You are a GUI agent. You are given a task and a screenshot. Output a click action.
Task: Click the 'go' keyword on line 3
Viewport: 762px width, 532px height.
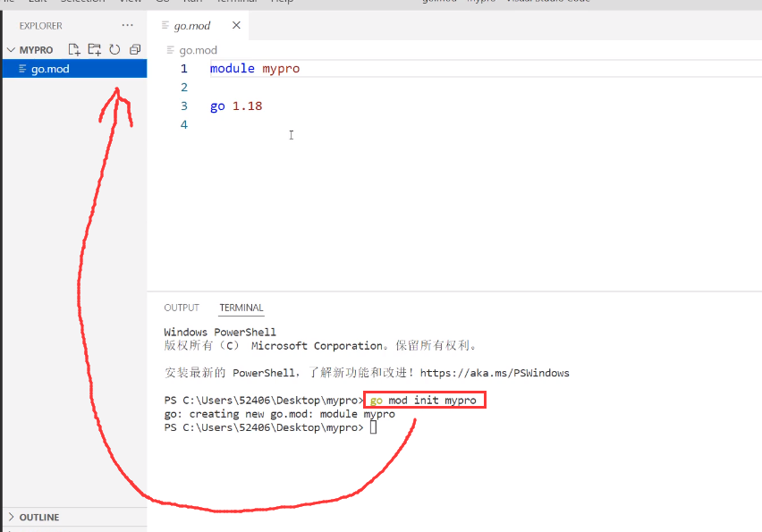[217, 106]
